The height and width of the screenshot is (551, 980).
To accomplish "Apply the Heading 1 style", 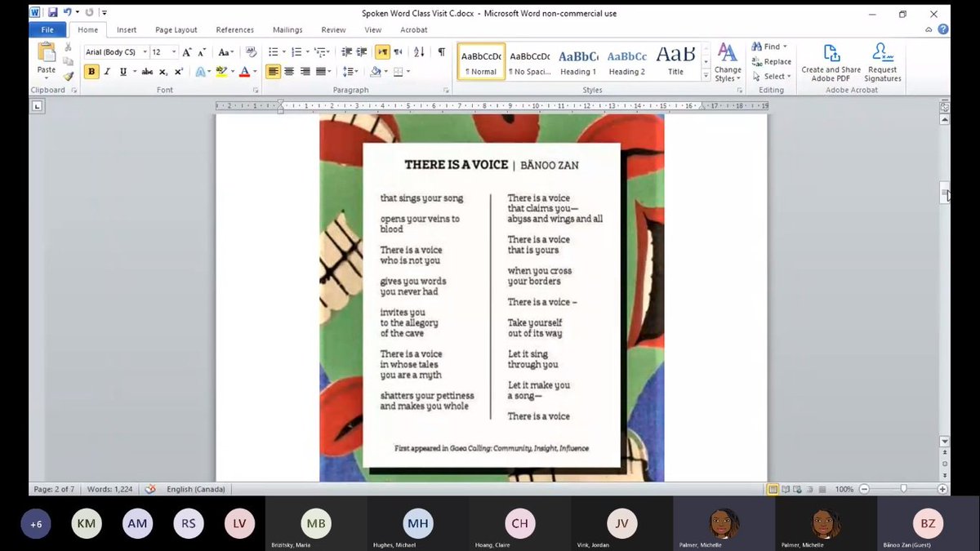I will click(x=579, y=62).
